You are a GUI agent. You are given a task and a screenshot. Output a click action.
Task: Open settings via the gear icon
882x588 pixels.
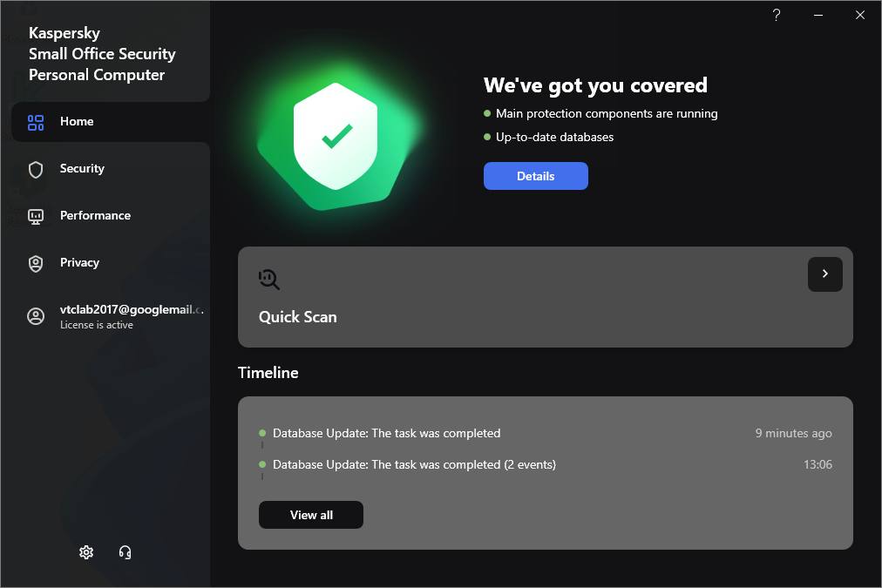(x=86, y=552)
